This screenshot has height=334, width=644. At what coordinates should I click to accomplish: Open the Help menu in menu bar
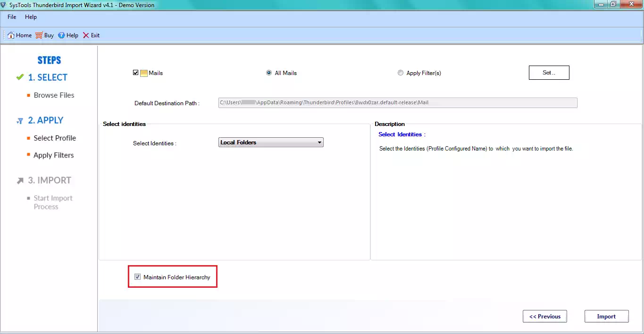click(31, 17)
